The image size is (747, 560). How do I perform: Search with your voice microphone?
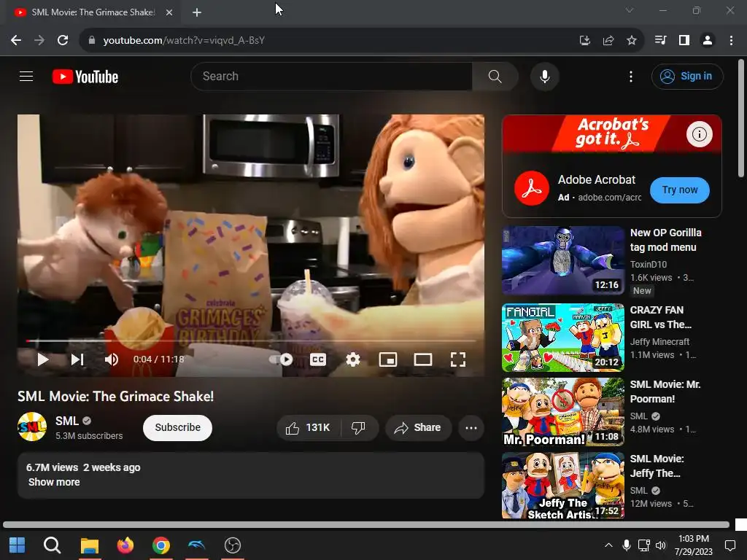pyautogui.click(x=544, y=76)
